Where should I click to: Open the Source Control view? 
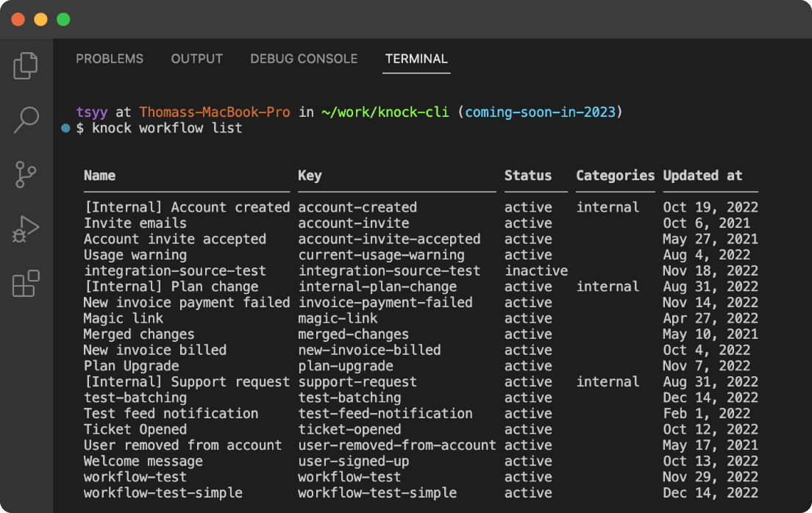26,175
